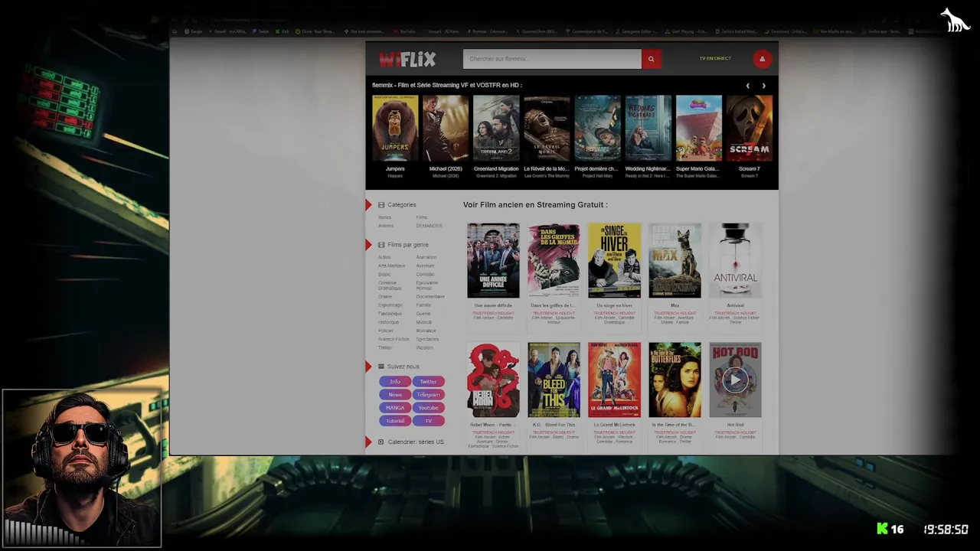
Task: Open the DEMANDES category link
Action: 429,226
